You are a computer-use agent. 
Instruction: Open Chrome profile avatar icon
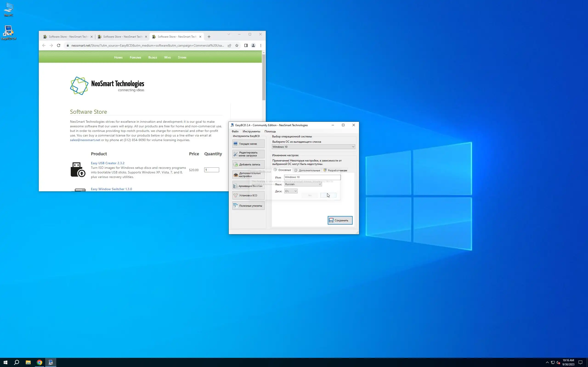(253, 45)
